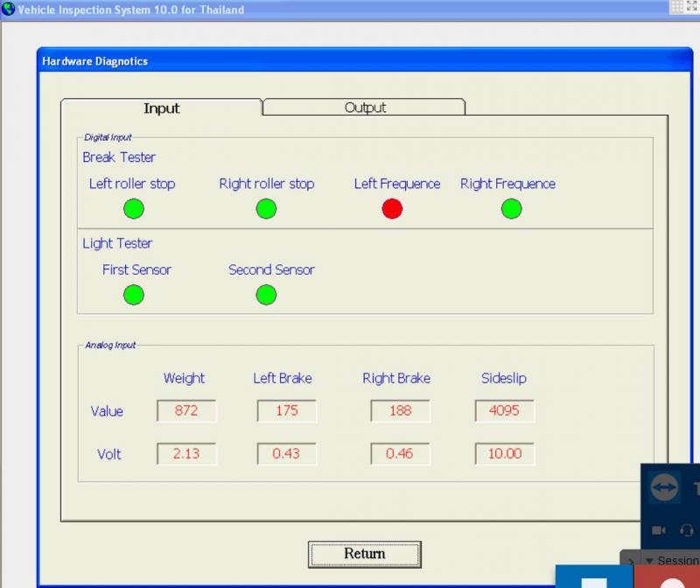700x588 pixels.
Task: Click the Weight column header
Action: tap(184, 378)
